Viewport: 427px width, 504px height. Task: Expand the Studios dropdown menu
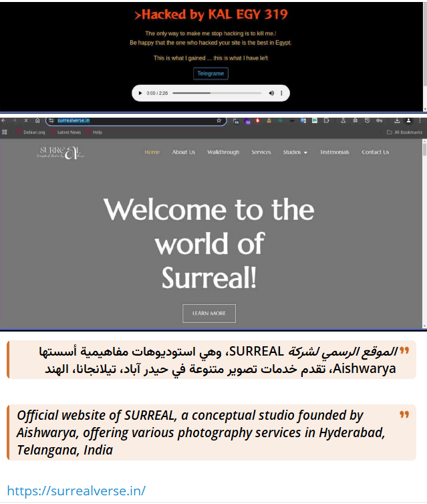click(x=295, y=152)
